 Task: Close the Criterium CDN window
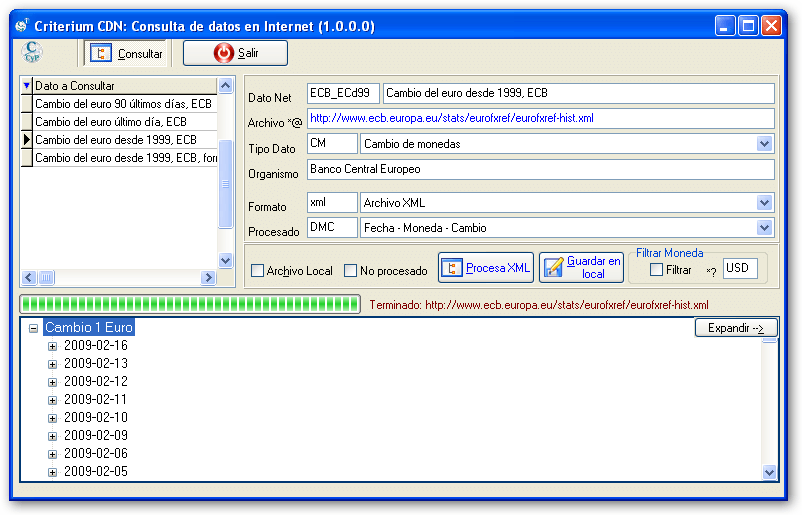pos(771,26)
